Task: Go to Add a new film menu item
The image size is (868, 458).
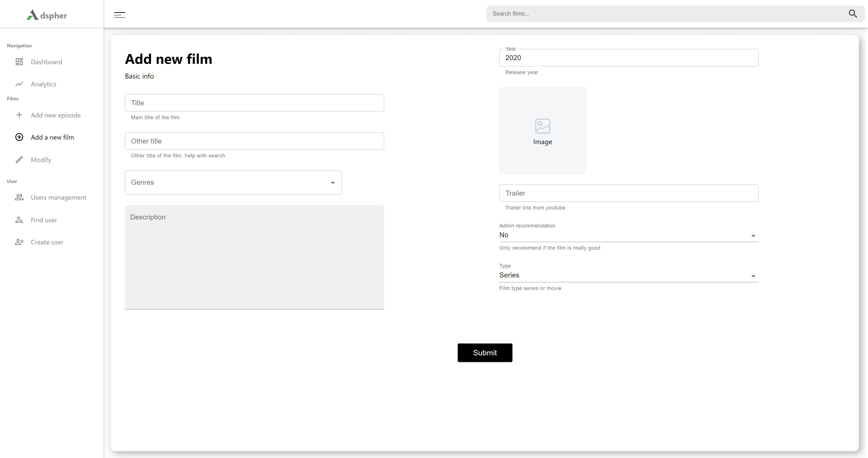Action: [x=52, y=137]
